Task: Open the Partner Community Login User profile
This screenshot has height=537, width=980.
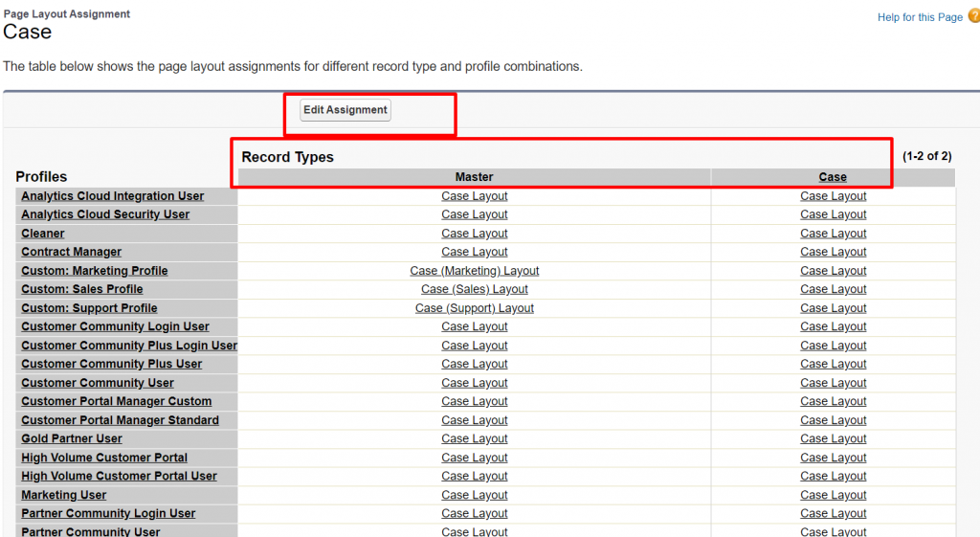Action: coord(108,513)
